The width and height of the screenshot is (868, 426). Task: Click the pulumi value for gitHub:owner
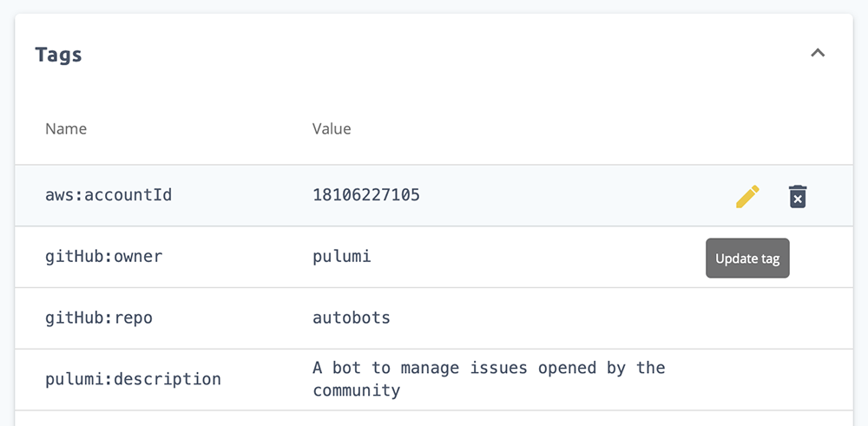point(341,257)
